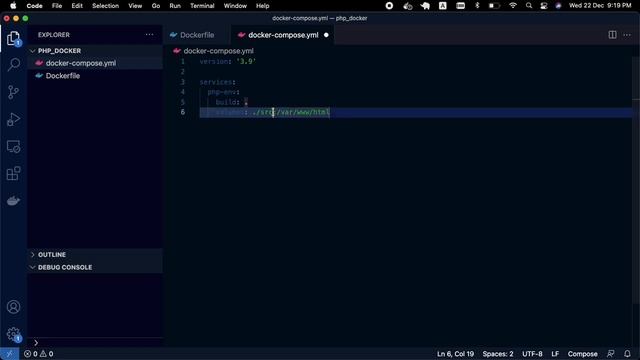Open Control Center in menu bar

(x=544, y=6)
